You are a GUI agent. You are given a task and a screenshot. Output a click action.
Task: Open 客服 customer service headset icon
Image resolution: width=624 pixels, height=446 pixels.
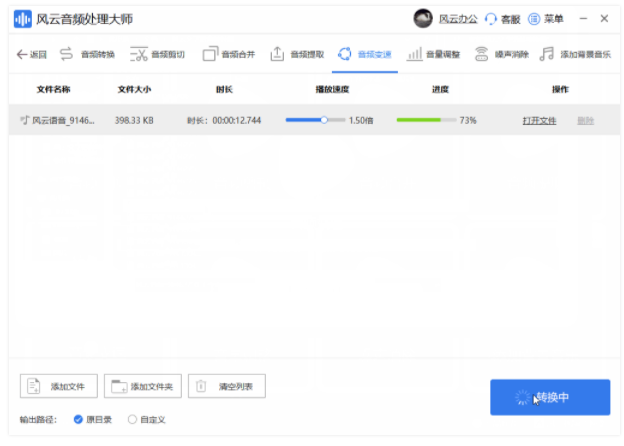[x=491, y=19]
